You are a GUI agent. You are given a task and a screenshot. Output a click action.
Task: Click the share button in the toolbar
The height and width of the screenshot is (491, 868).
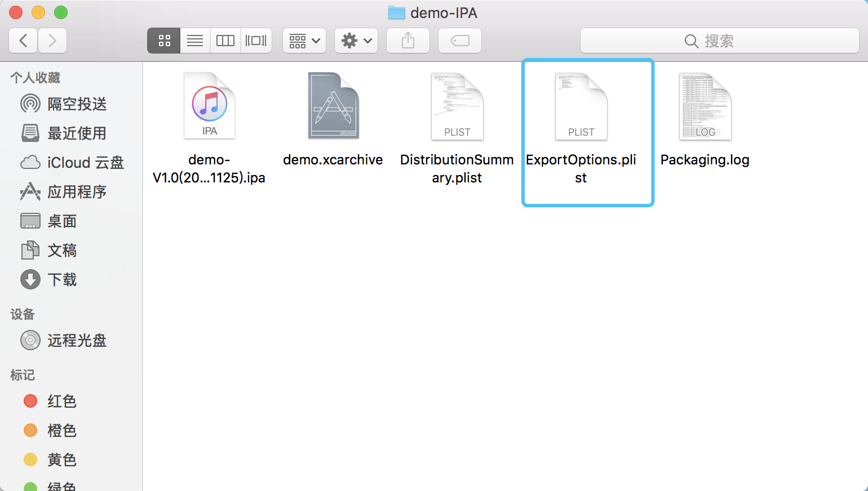click(x=408, y=40)
